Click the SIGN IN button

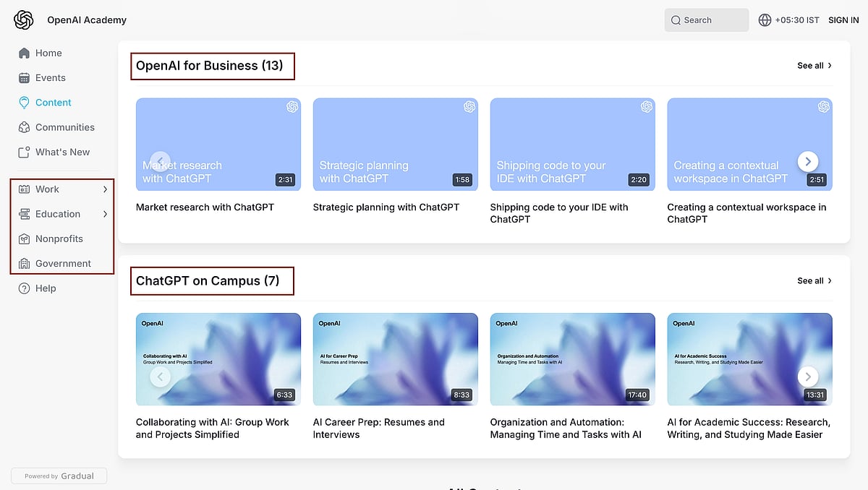pyautogui.click(x=843, y=20)
